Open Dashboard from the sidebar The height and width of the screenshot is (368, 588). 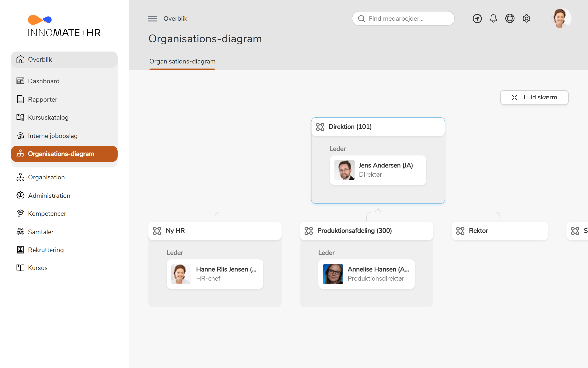click(64, 81)
